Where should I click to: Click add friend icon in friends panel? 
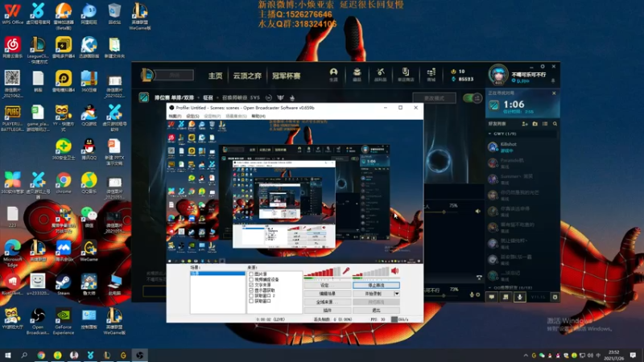tap(525, 124)
